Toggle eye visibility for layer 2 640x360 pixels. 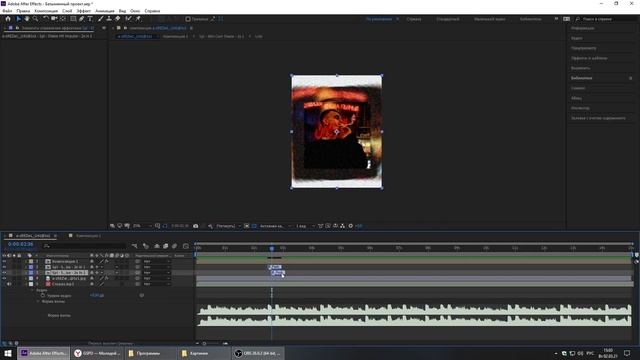tap(4, 267)
